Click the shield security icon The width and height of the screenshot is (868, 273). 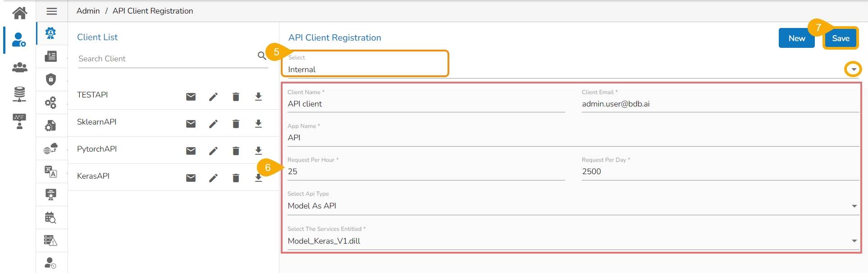point(51,79)
